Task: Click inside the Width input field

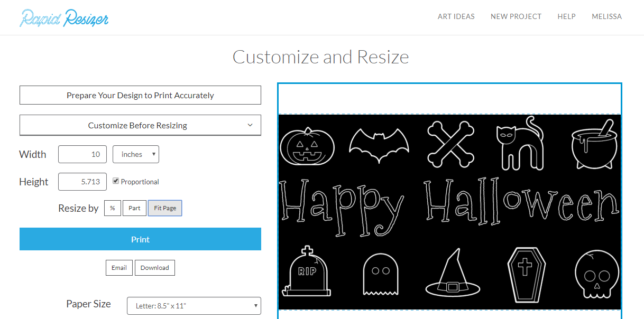Action: pyautogui.click(x=82, y=154)
